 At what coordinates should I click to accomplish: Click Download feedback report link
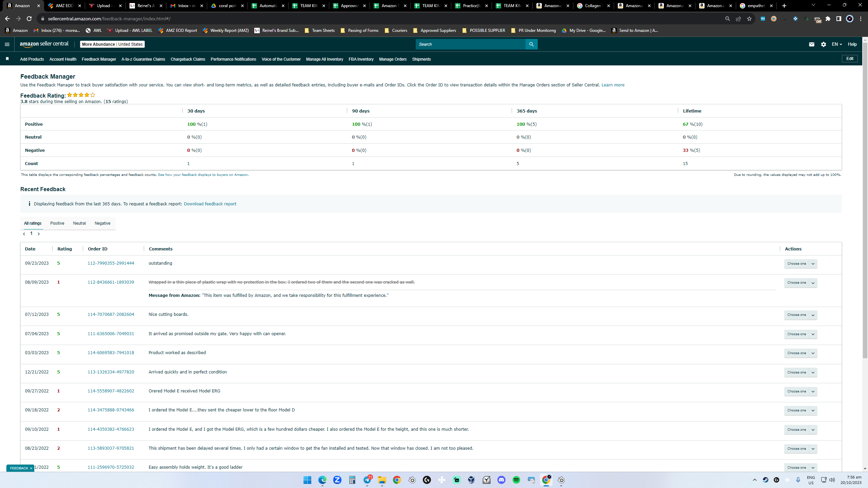(210, 204)
